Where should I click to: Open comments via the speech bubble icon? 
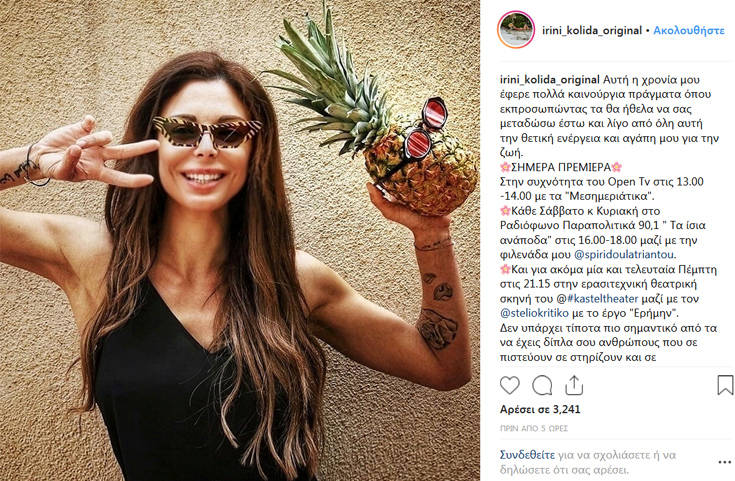point(542,385)
